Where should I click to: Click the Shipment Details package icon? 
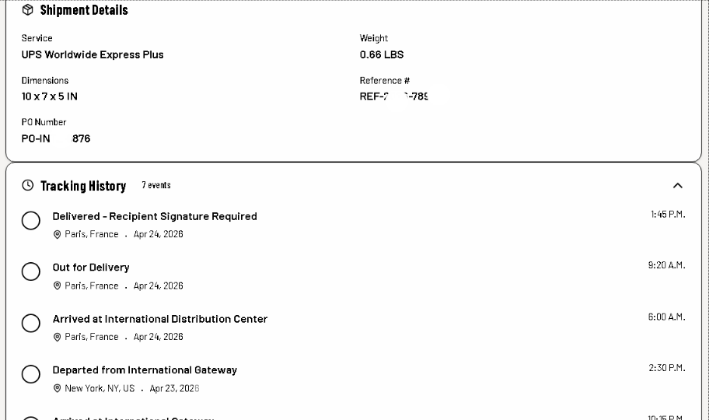[27, 10]
